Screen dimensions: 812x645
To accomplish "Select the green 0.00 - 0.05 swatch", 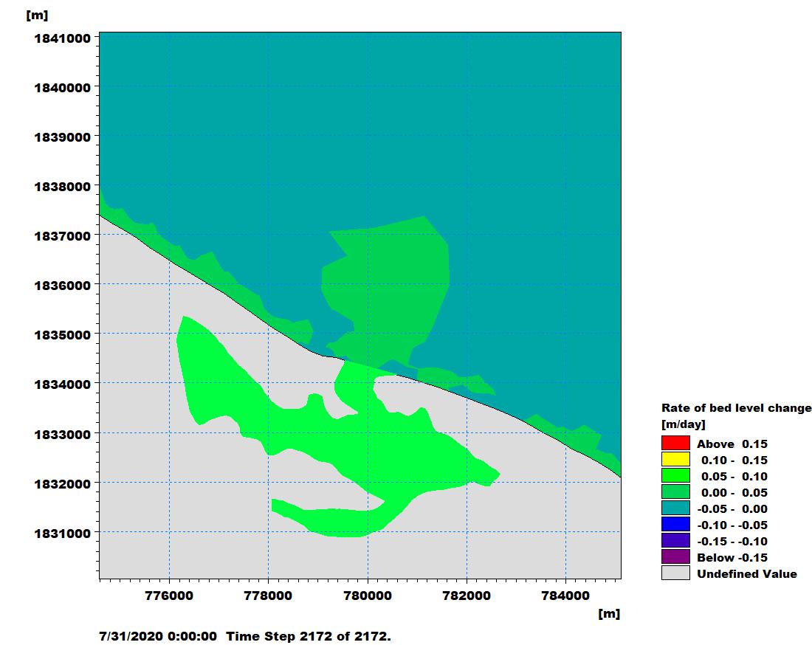I will click(675, 491).
